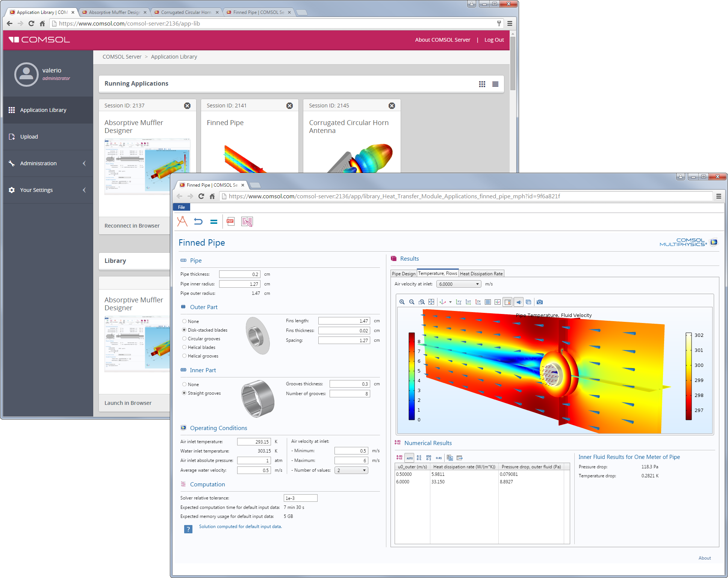Select Helical grooves radio button
The height and width of the screenshot is (578, 728).
point(184,356)
